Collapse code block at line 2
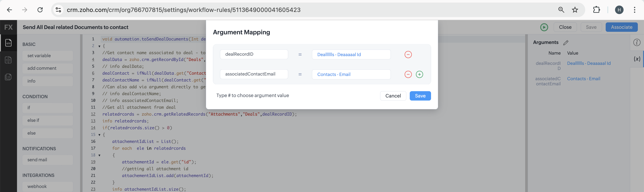Viewport: 644px width, 192px height. point(99,46)
